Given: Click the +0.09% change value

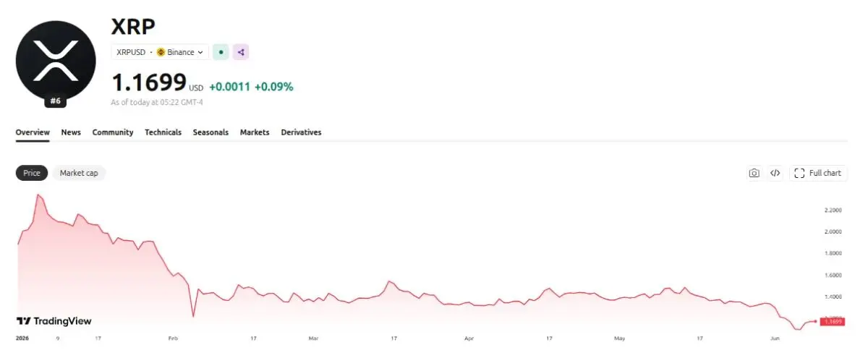Looking at the screenshot, I should point(273,87).
